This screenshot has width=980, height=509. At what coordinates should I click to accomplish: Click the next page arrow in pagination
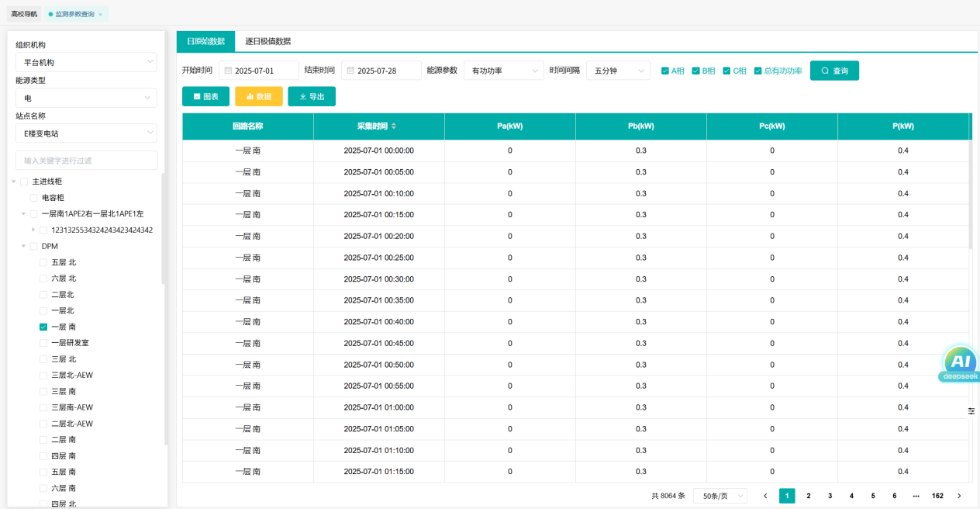coord(959,496)
